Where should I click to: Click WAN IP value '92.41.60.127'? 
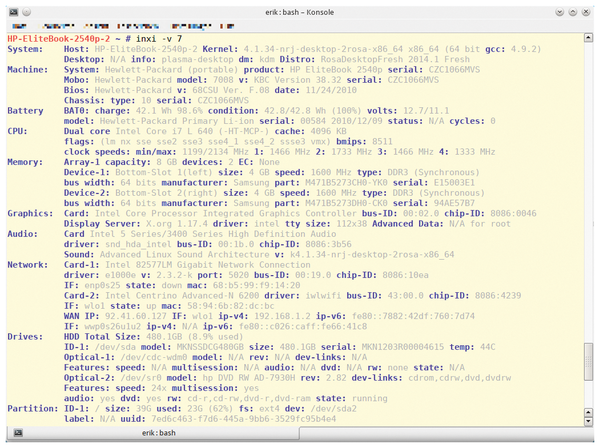click(135, 316)
